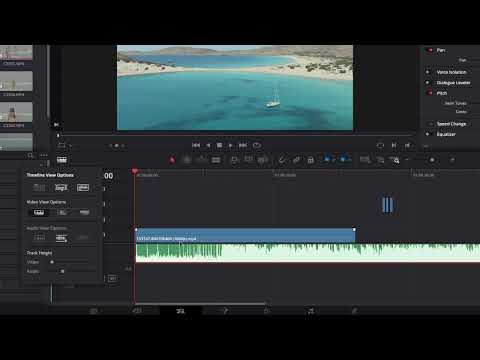
Task: Click the Mark Out icon
Action: 407,145
